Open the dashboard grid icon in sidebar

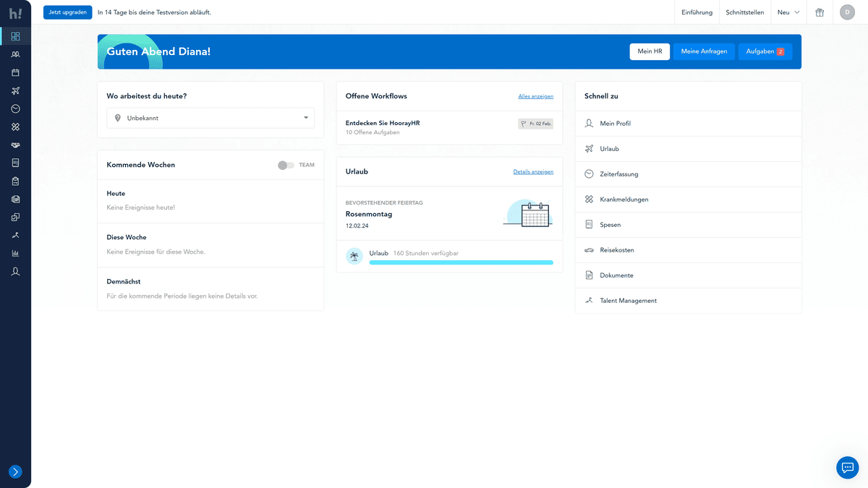pos(15,36)
